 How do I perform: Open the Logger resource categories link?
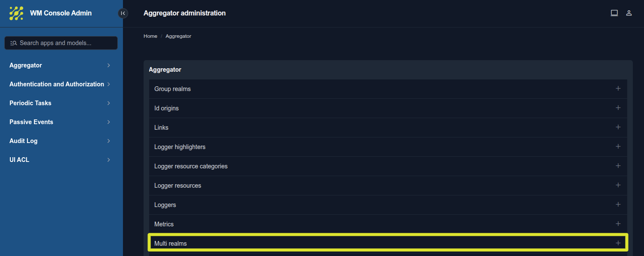(x=191, y=166)
